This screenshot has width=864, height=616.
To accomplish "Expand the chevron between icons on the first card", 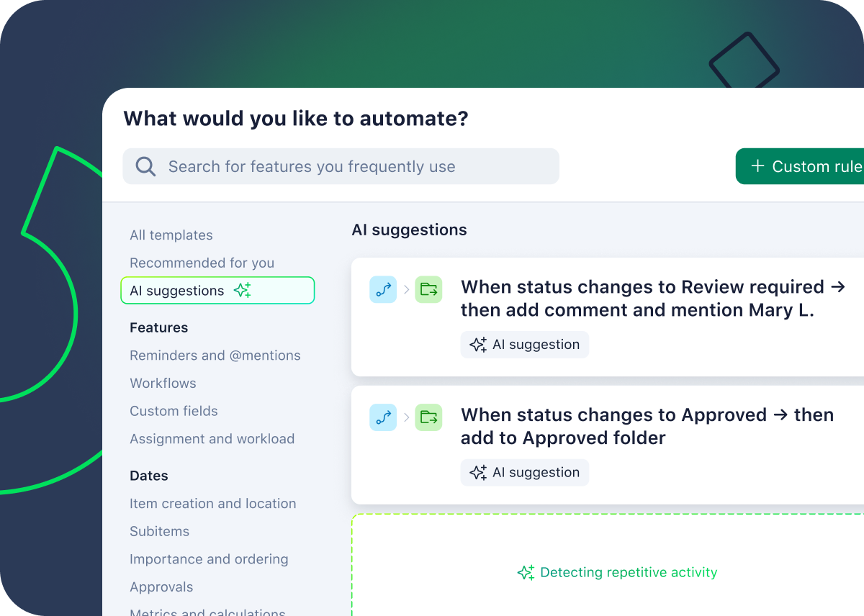I will 406,289.
